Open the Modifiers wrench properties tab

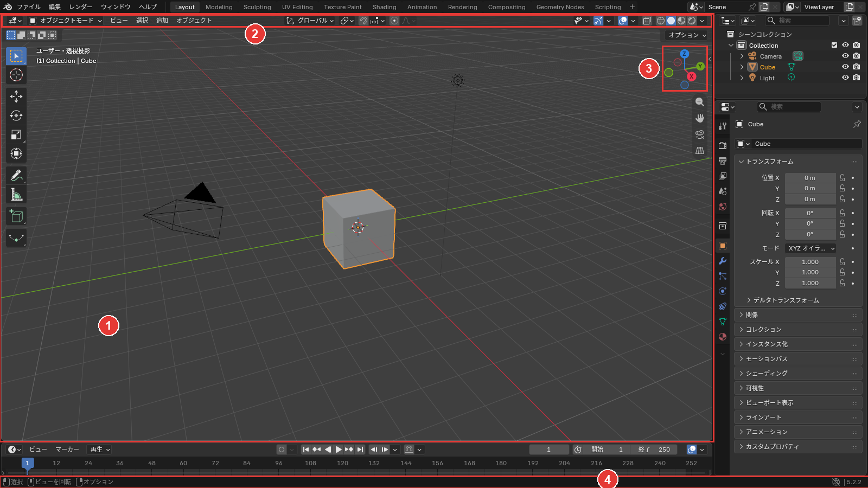(723, 261)
